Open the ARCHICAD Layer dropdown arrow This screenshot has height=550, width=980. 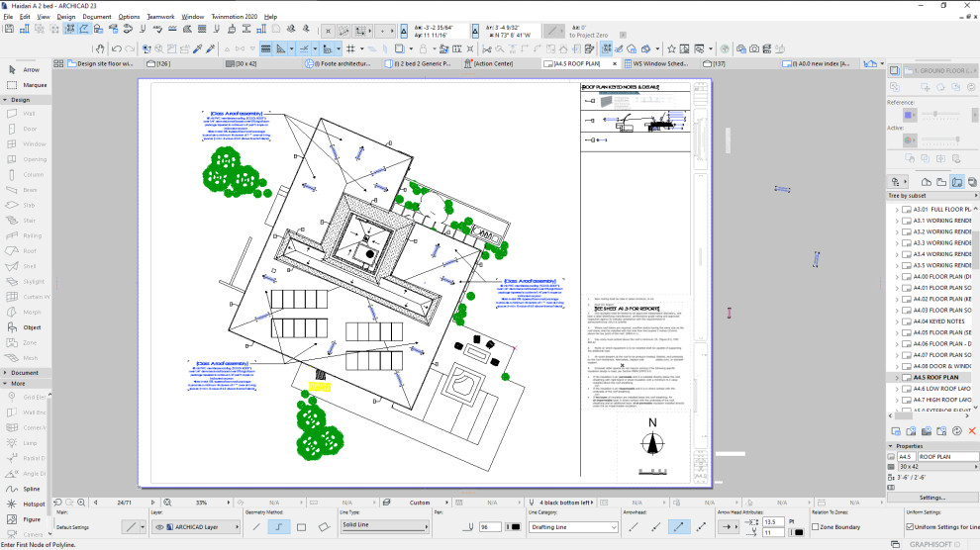click(237, 527)
